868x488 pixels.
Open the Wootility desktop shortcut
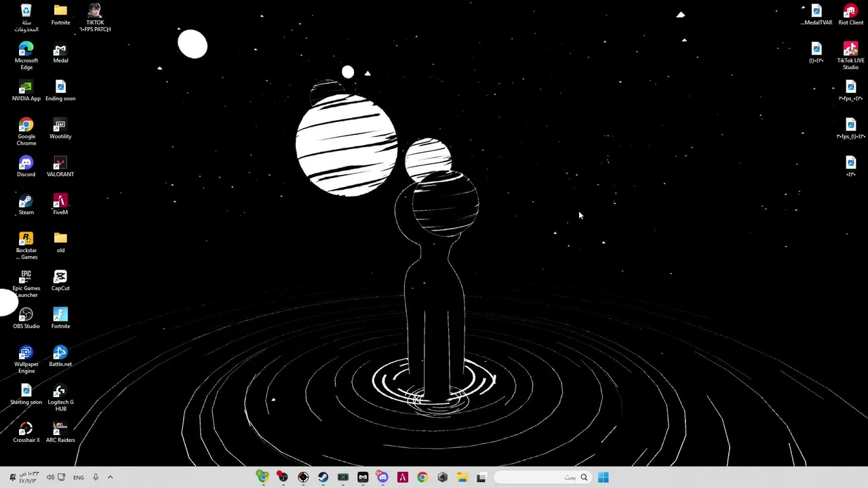60,129
